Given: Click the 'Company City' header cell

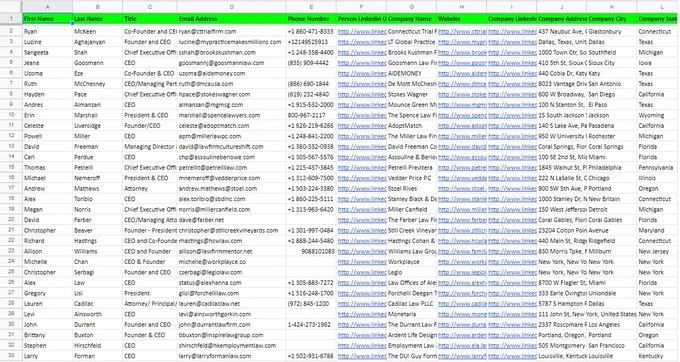Looking at the screenshot, I should [x=611, y=19].
